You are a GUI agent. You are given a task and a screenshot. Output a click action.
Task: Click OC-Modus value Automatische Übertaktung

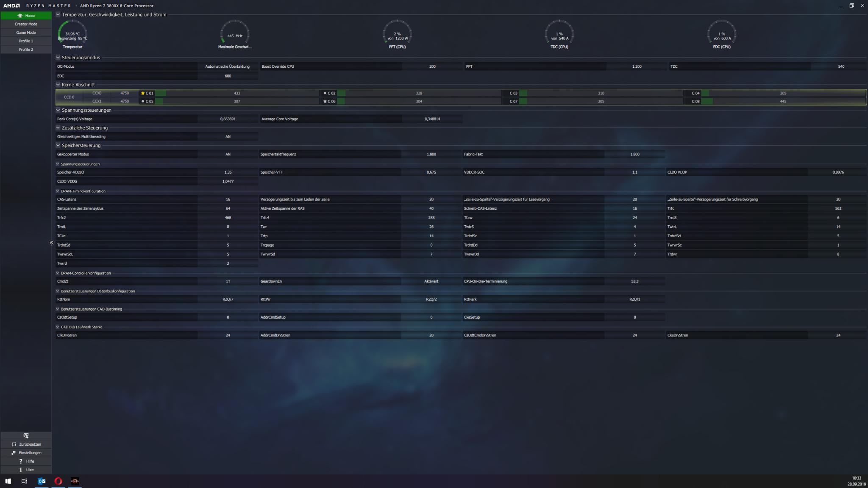click(228, 67)
